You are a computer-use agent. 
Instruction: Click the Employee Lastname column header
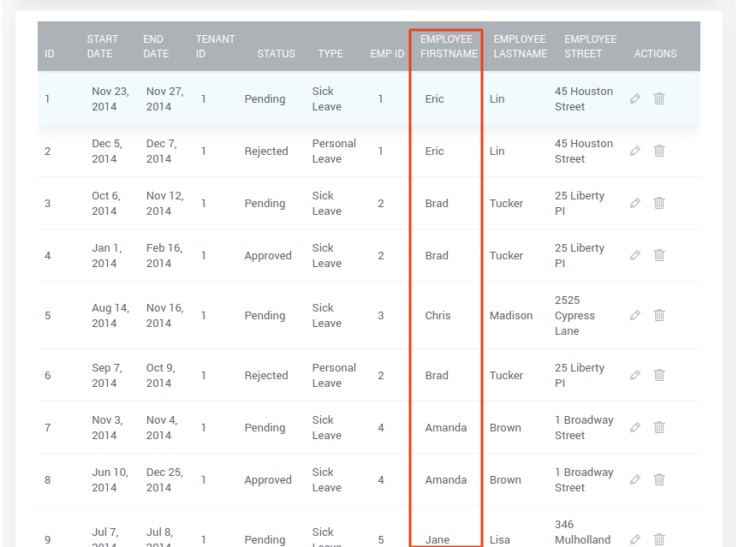520,46
